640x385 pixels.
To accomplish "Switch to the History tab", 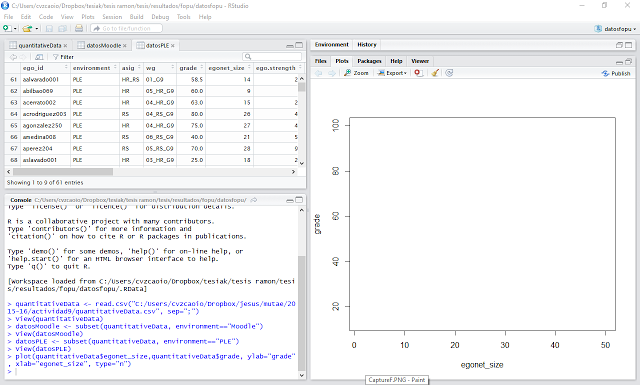I will pos(367,45).
